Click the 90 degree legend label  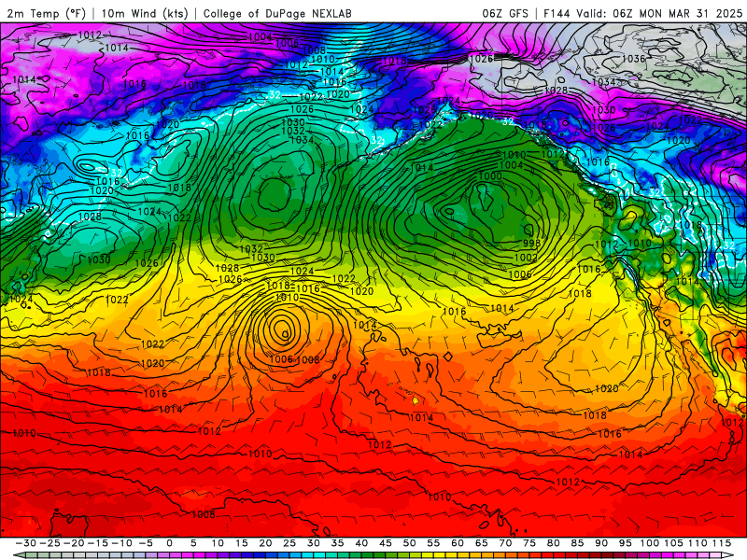point(601,543)
